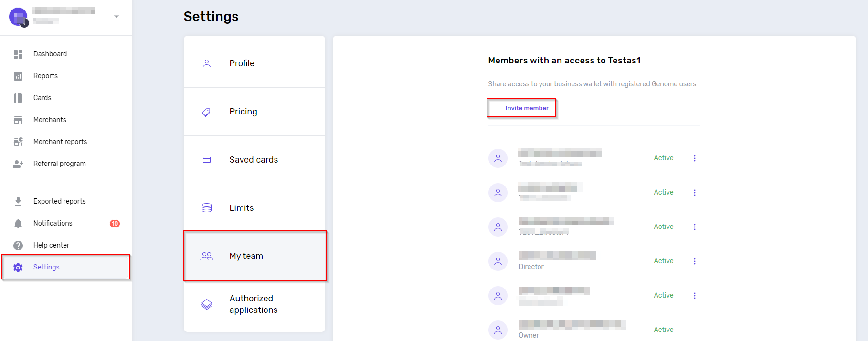Select the My team tab
This screenshot has height=341, width=868.
pyautogui.click(x=254, y=256)
